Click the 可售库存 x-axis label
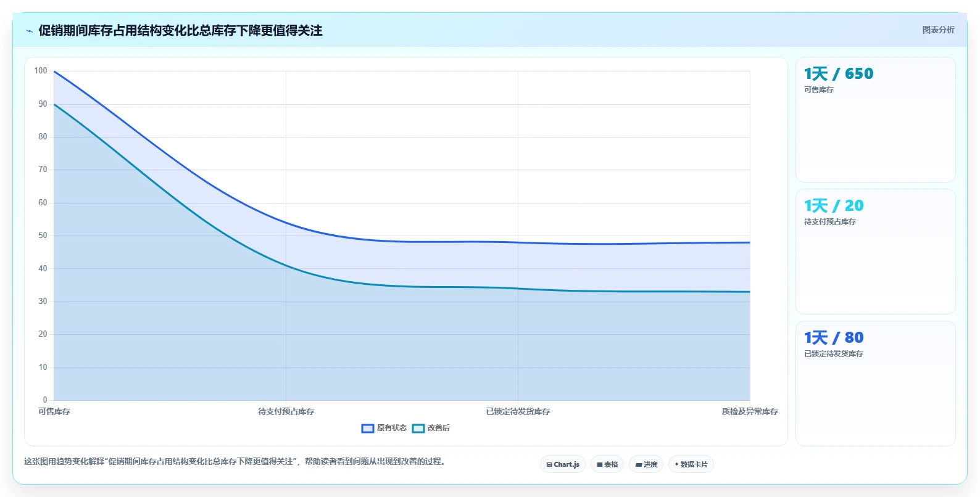This screenshot has height=497, width=980. point(54,411)
